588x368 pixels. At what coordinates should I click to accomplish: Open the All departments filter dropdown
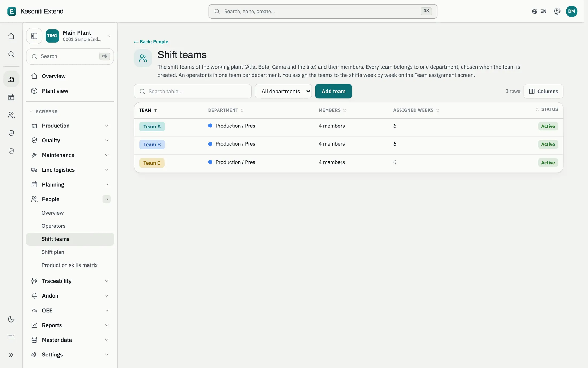tap(283, 91)
